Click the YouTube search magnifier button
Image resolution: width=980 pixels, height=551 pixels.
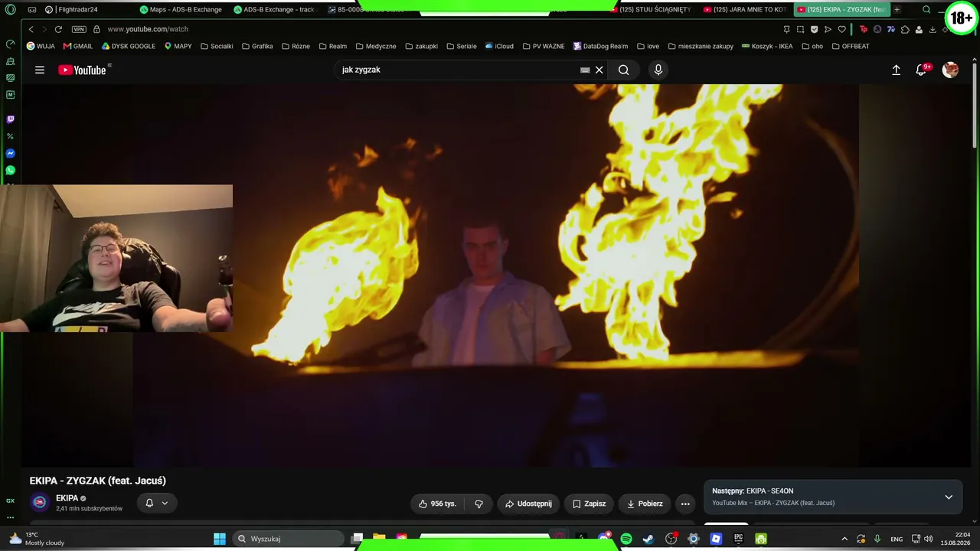[624, 70]
